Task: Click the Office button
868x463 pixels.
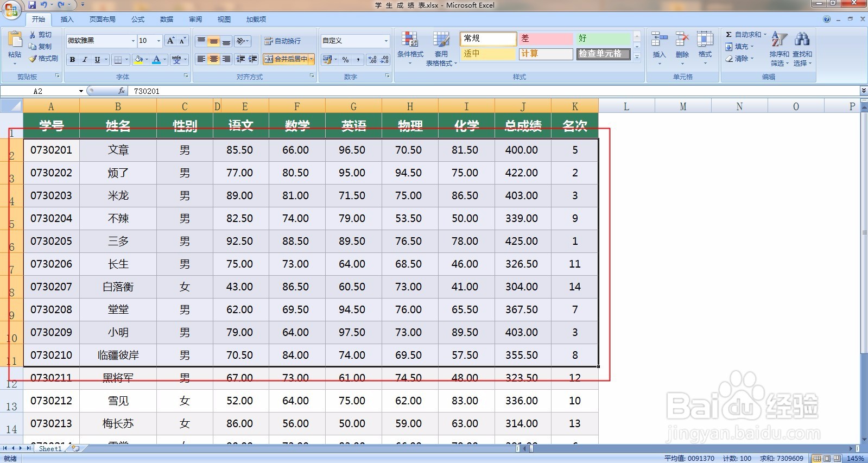Action: click(x=11, y=10)
